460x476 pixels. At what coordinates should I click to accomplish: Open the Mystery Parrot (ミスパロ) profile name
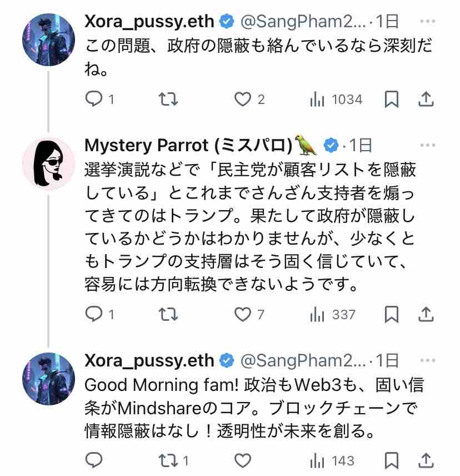tap(188, 146)
